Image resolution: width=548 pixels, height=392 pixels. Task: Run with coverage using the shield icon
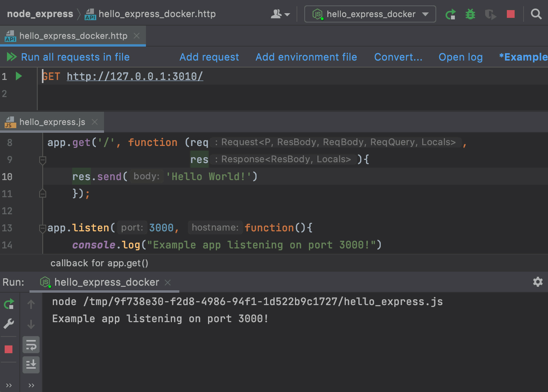click(491, 14)
